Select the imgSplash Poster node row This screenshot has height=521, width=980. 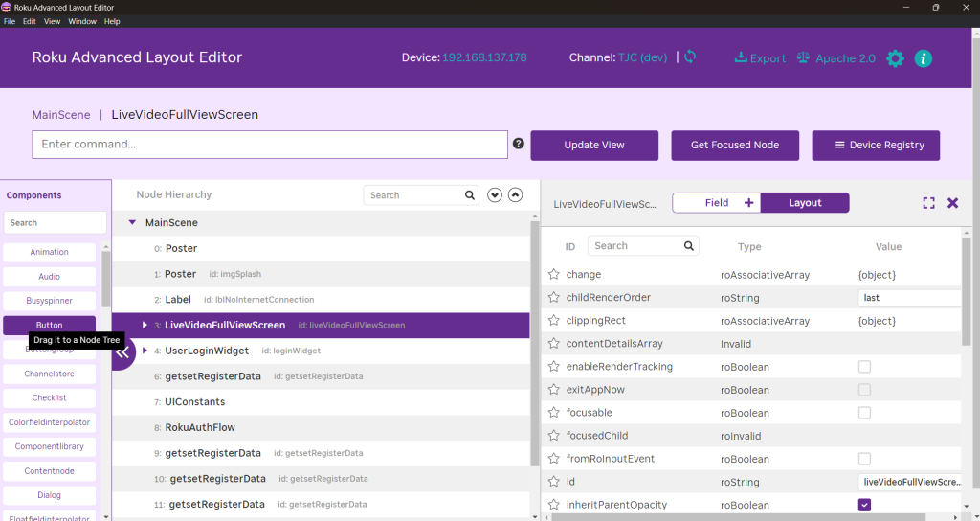click(x=321, y=274)
